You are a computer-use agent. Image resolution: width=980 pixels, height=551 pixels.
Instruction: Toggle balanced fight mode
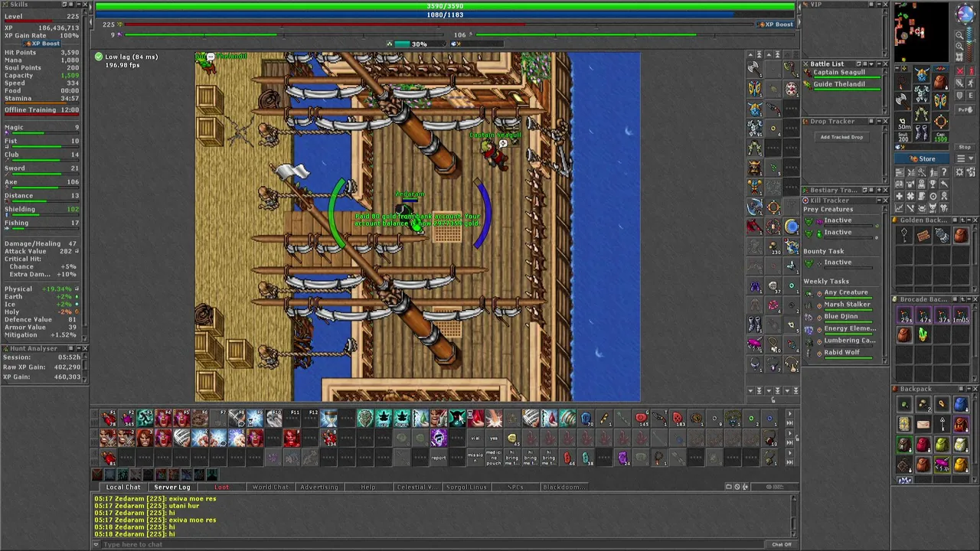tap(959, 83)
